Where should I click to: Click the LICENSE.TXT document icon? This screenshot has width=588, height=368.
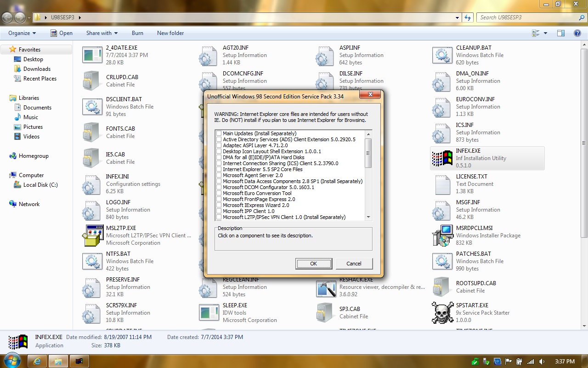click(442, 184)
